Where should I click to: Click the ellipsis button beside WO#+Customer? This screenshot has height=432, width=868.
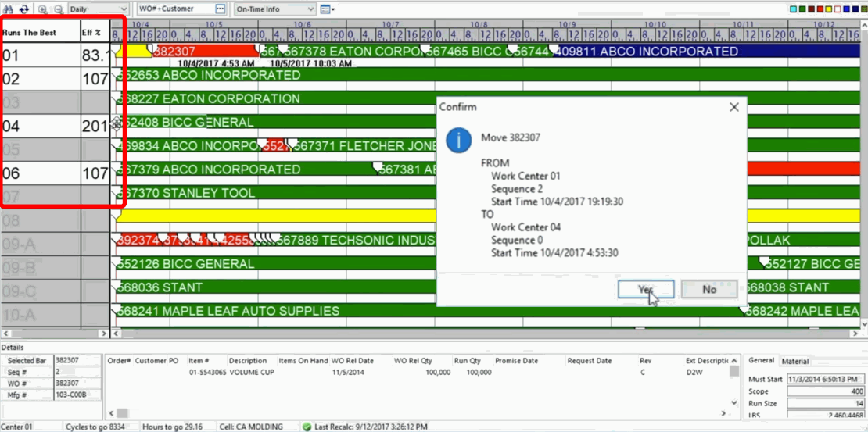[x=221, y=9]
